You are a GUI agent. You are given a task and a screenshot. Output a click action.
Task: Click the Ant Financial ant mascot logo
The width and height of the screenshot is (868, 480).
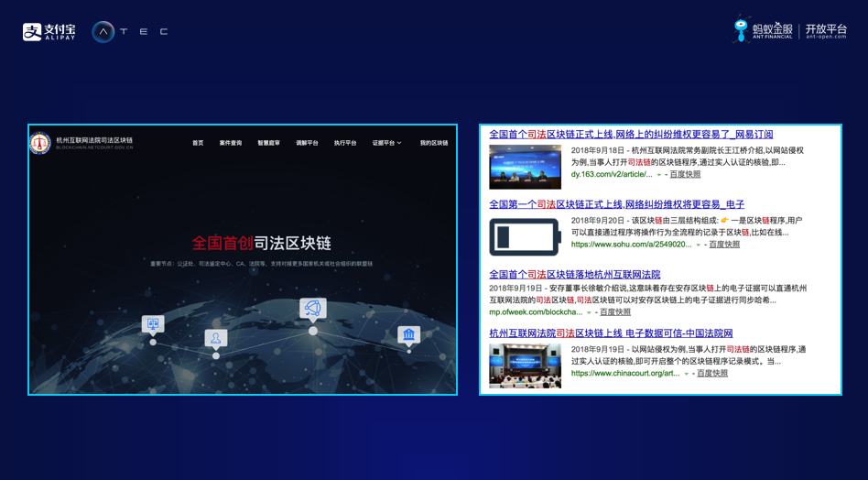(x=741, y=30)
